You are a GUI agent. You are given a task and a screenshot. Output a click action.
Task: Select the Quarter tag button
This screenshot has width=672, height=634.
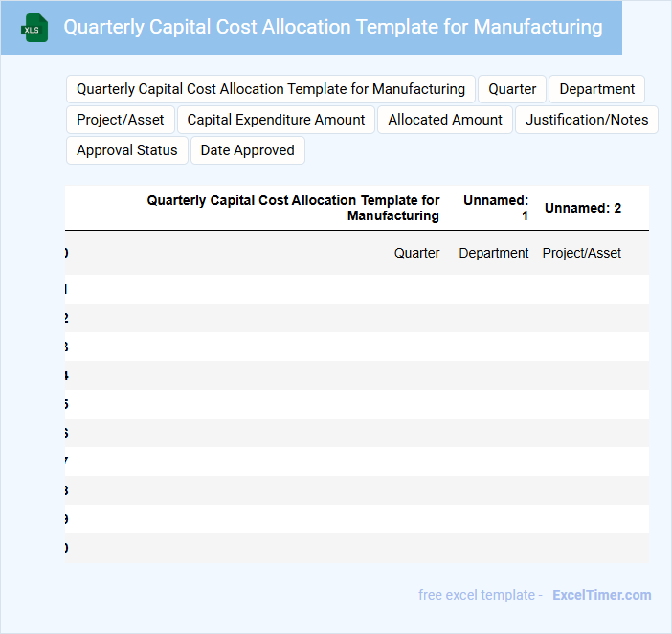point(512,89)
